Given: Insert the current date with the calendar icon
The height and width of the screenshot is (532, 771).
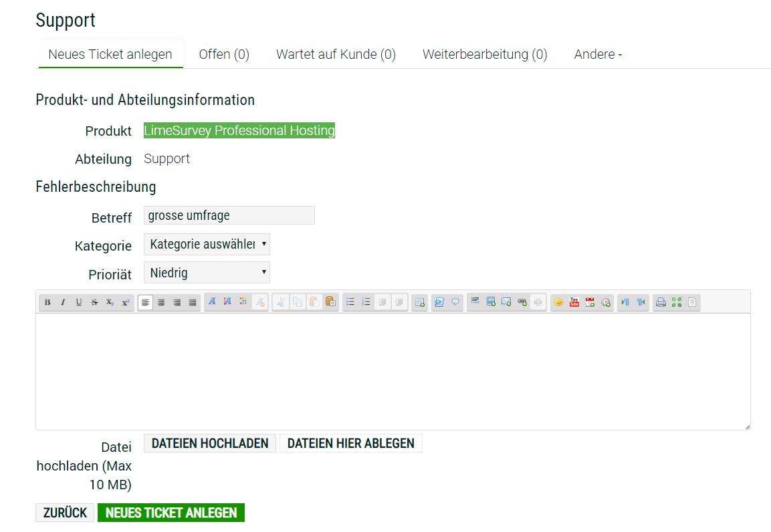Looking at the screenshot, I should pos(590,302).
